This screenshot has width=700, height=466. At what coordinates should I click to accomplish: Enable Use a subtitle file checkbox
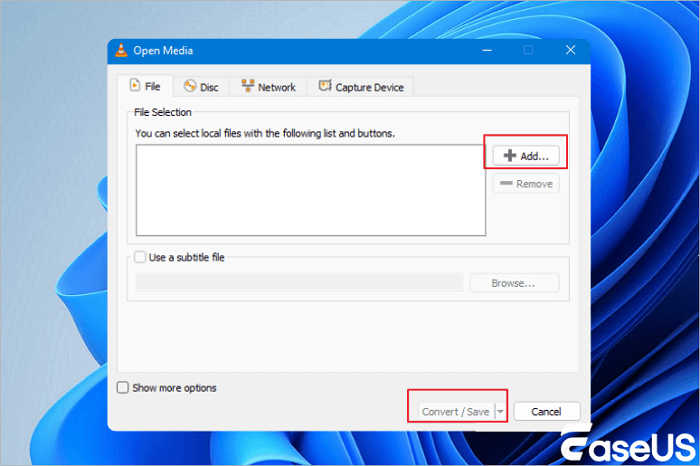[140, 257]
